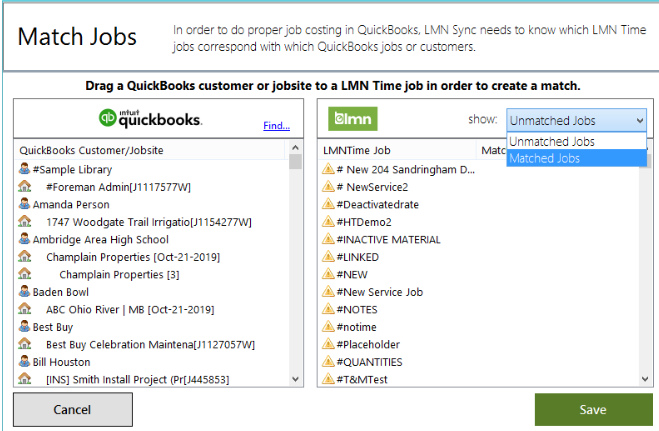Click the warning icon beside #New Service Job
Viewport: 659px width, 431px height.
328,291
